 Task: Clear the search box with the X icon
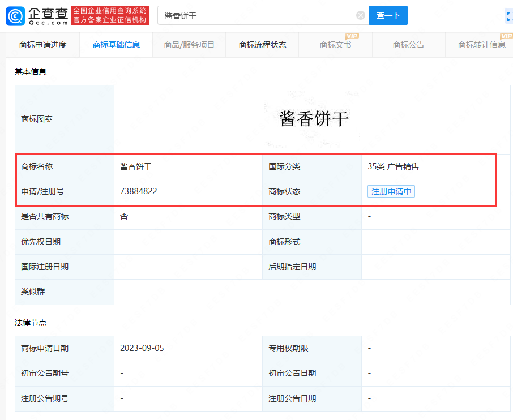360,15
